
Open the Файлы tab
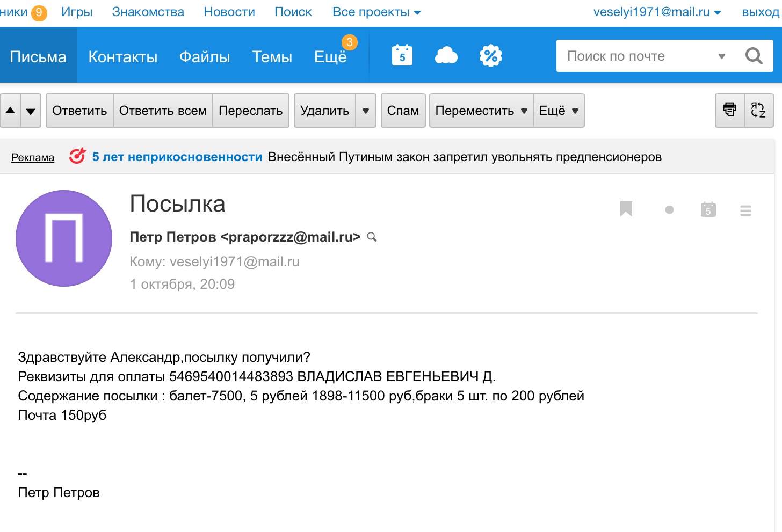pyautogui.click(x=205, y=57)
